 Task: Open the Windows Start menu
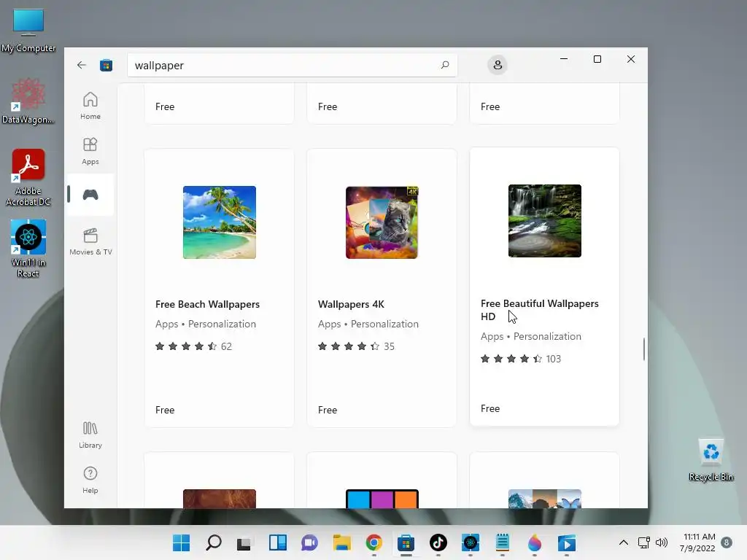tap(181, 542)
